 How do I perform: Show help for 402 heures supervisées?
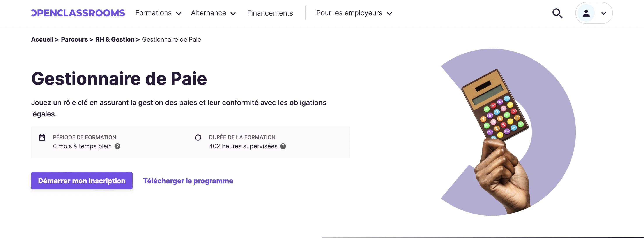[283, 146]
